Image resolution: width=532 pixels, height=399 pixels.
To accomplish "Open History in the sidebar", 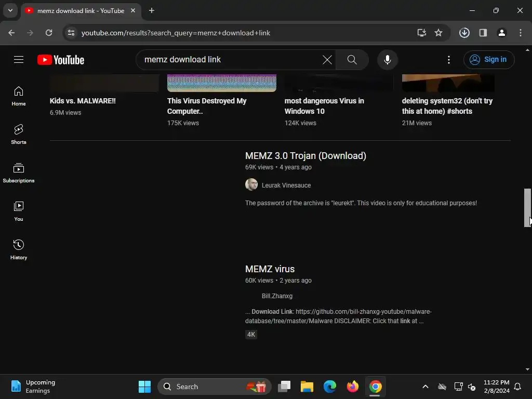I will [x=19, y=250].
